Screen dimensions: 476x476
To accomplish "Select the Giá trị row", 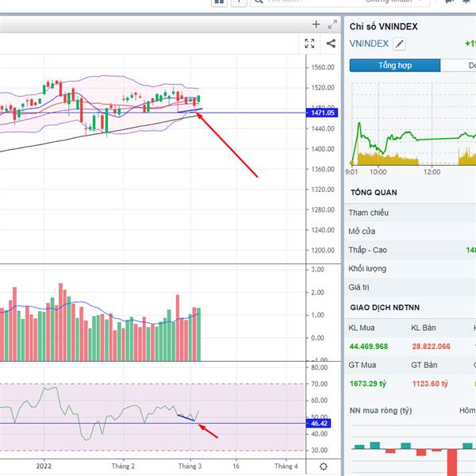I will point(410,287).
